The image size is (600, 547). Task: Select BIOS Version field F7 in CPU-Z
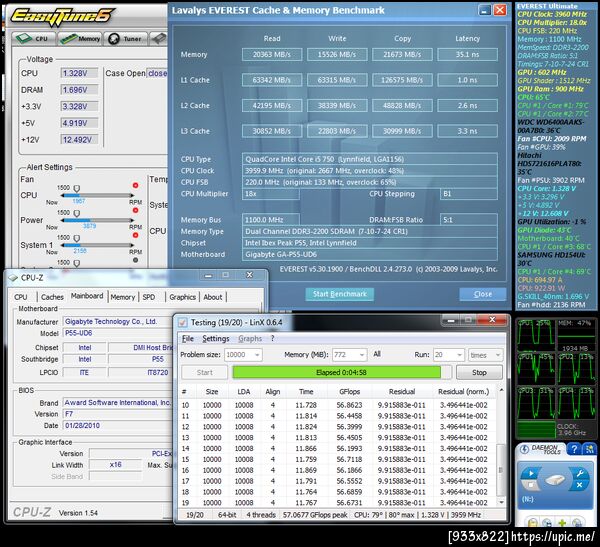117,414
